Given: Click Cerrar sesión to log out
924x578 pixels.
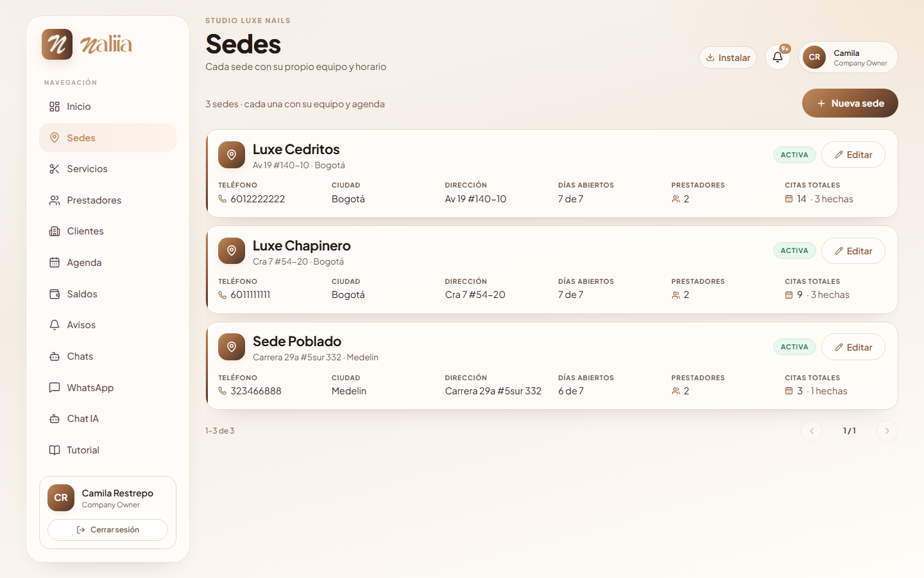Looking at the screenshot, I should 108,530.
